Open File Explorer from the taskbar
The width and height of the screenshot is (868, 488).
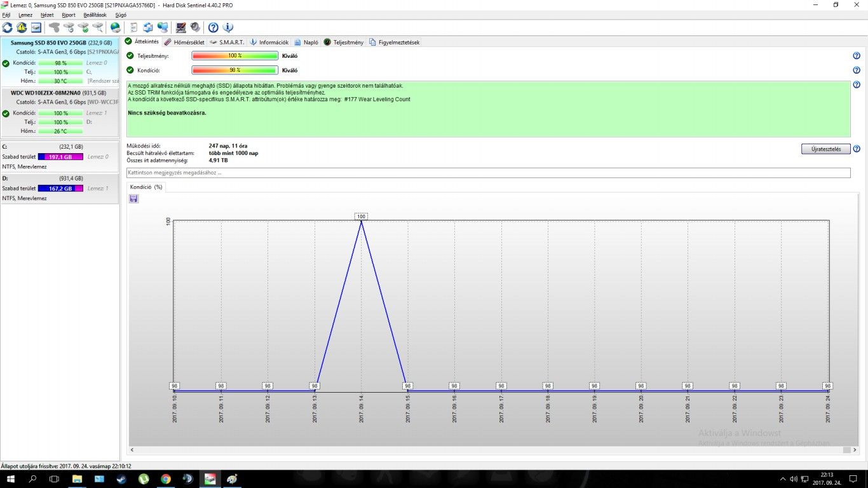click(x=77, y=478)
